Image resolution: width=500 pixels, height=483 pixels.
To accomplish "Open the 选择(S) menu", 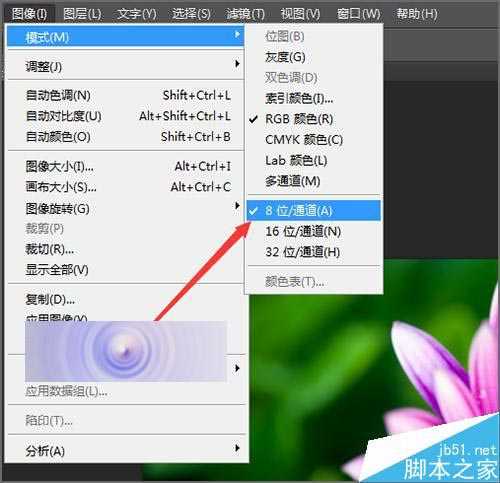I will [191, 14].
